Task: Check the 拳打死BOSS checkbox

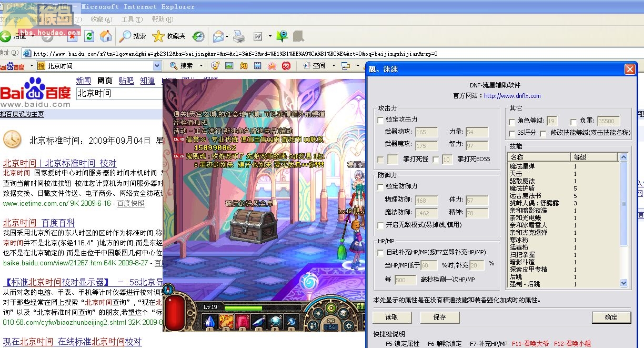Action: click(x=435, y=159)
